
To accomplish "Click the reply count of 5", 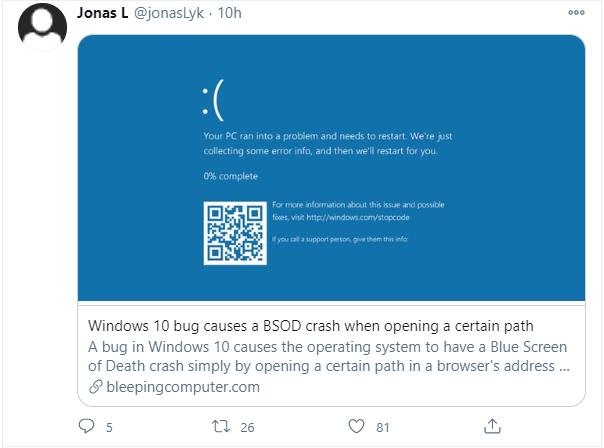I will click(x=109, y=428).
